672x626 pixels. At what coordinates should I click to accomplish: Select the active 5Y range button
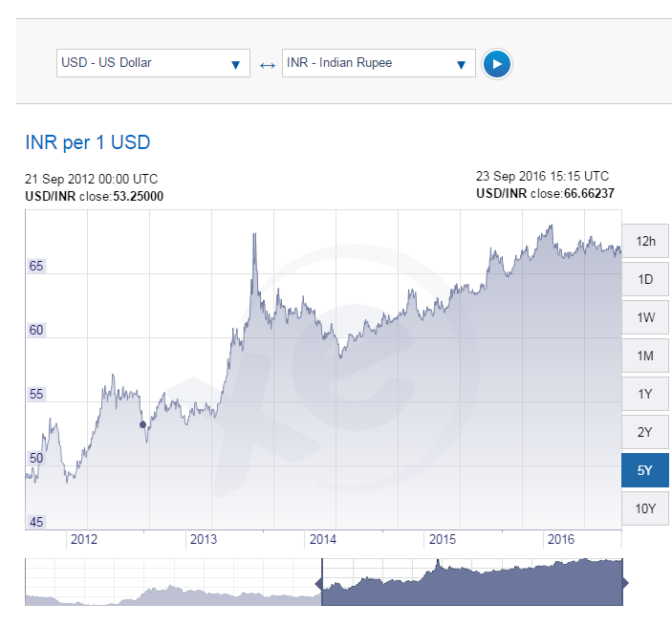[645, 470]
